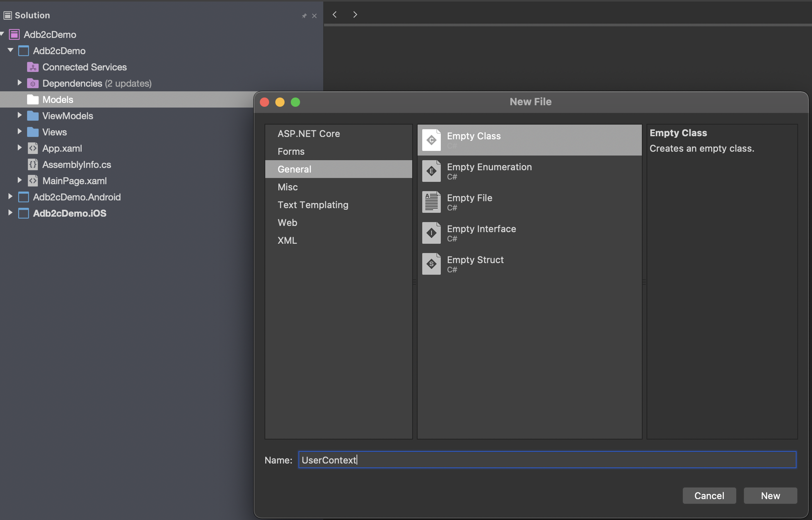Select the Empty Enumeration template icon
Viewport: 812px width, 520px height.
click(x=431, y=171)
